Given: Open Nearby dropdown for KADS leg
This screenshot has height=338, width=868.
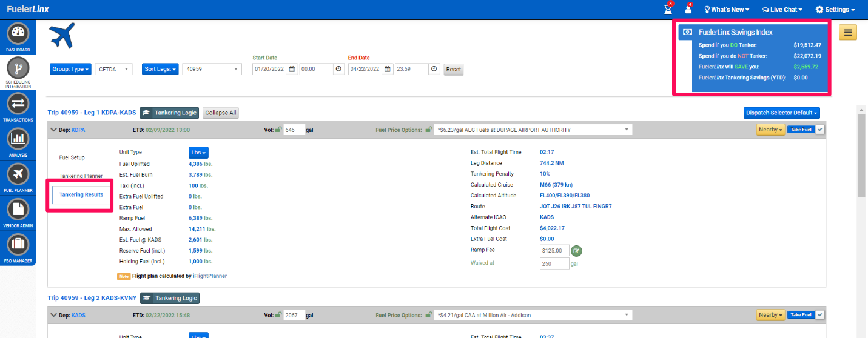Looking at the screenshot, I should [x=770, y=315].
